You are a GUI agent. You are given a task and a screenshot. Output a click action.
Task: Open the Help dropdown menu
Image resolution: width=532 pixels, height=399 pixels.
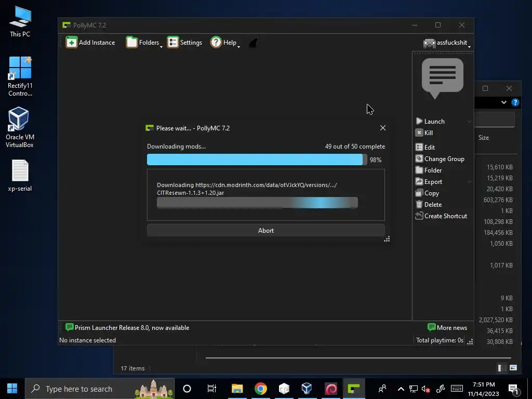(x=225, y=43)
